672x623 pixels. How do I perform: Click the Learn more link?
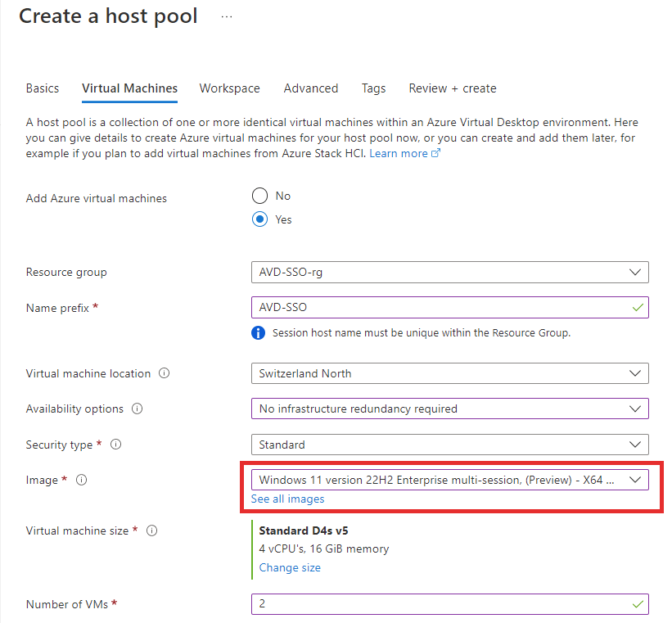[x=399, y=154]
